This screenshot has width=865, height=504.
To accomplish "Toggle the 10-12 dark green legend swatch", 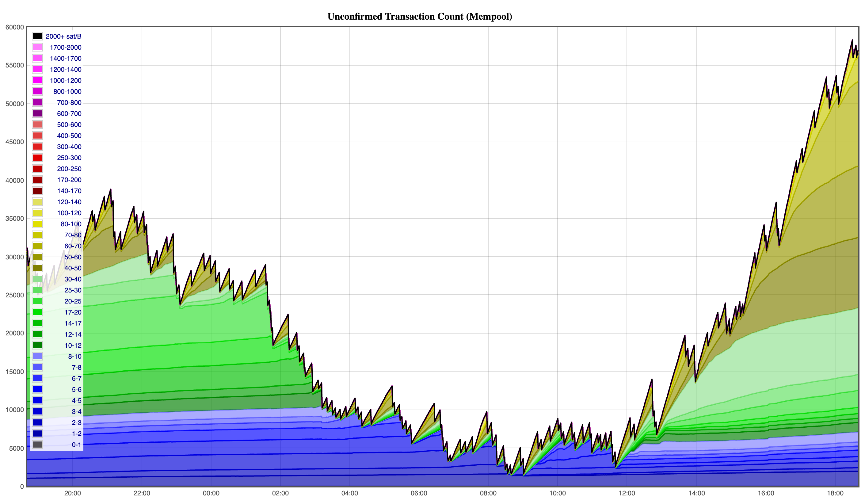I will tap(37, 346).
